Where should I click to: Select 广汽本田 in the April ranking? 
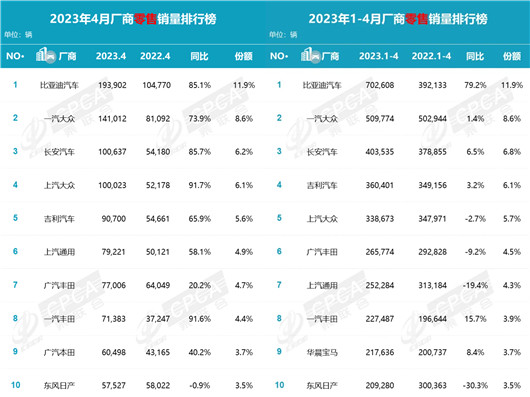59,352
